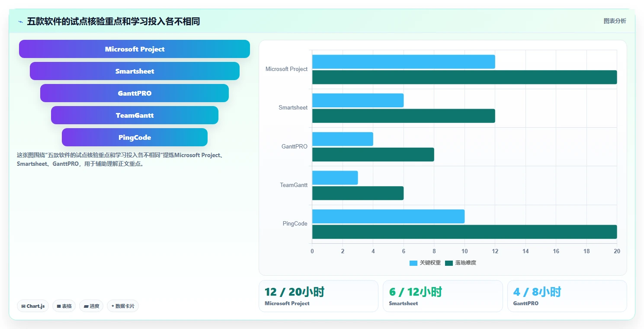The image size is (644, 329).
Task: Click the green 落地难度 bar for TeamGantt
Action: (358, 193)
